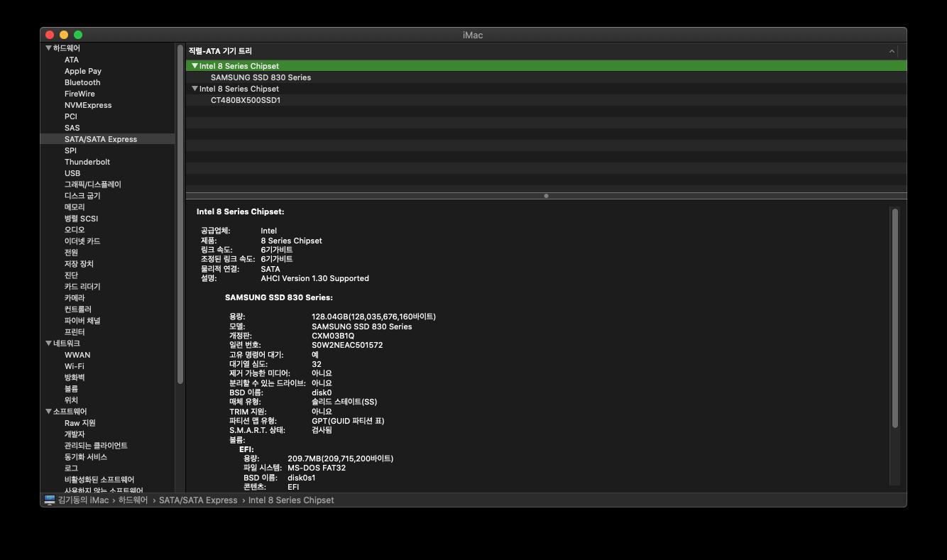Select Bluetooth in the hardware list
The image size is (947, 560).
pos(82,82)
